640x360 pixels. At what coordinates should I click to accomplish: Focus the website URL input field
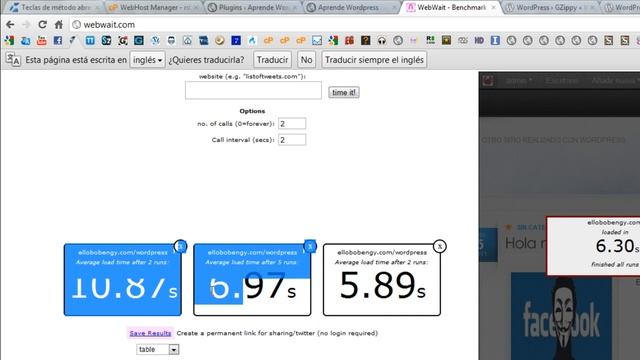tap(253, 90)
